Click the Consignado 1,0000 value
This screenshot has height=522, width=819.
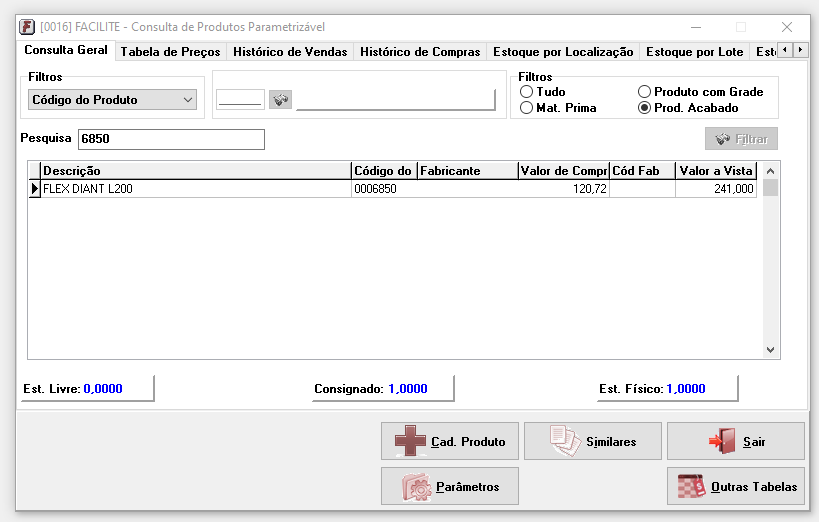pyautogui.click(x=408, y=389)
